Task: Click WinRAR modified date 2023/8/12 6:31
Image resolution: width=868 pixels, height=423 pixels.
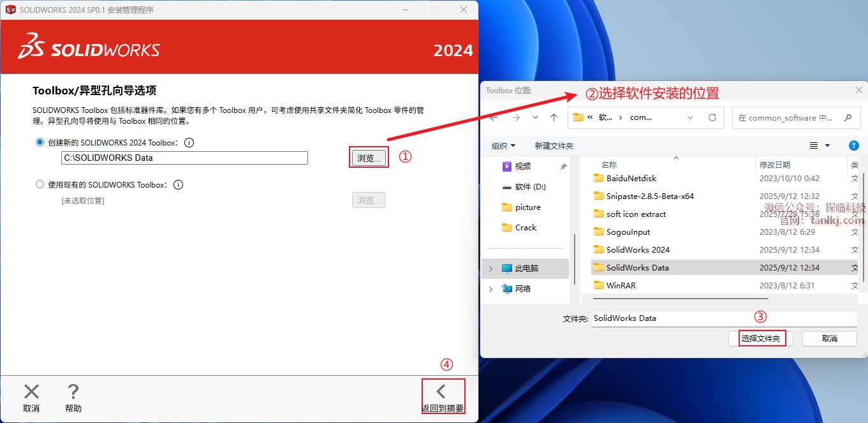Action: (787, 285)
